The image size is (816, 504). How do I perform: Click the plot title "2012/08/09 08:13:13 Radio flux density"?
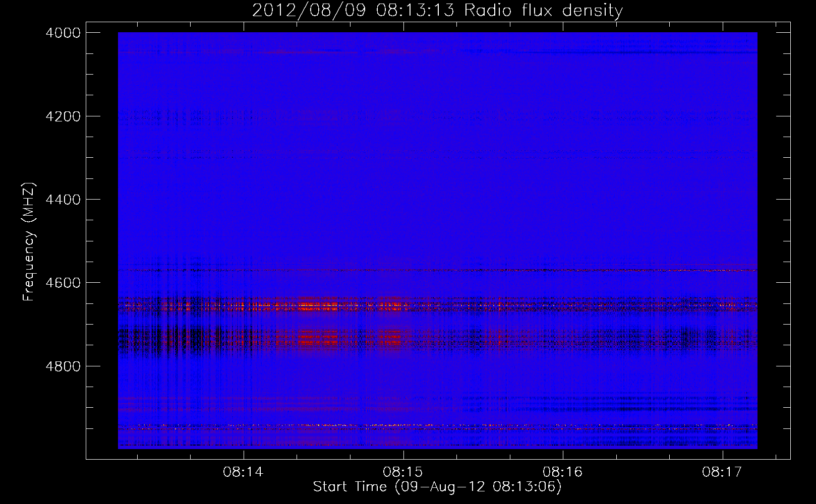pyautogui.click(x=437, y=11)
